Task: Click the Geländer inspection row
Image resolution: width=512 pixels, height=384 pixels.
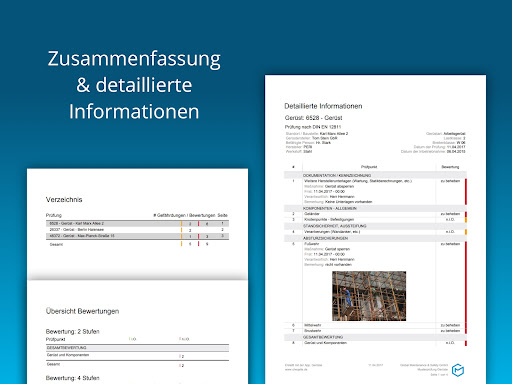Action: [x=375, y=214]
